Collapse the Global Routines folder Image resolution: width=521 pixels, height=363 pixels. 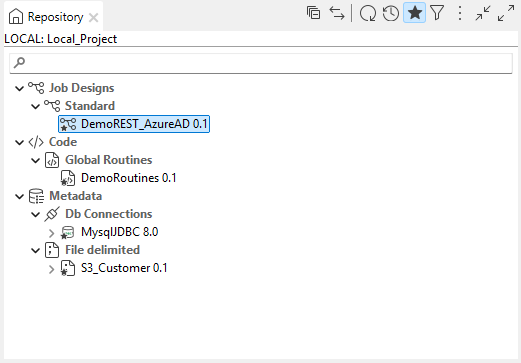click(x=35, y=160)
